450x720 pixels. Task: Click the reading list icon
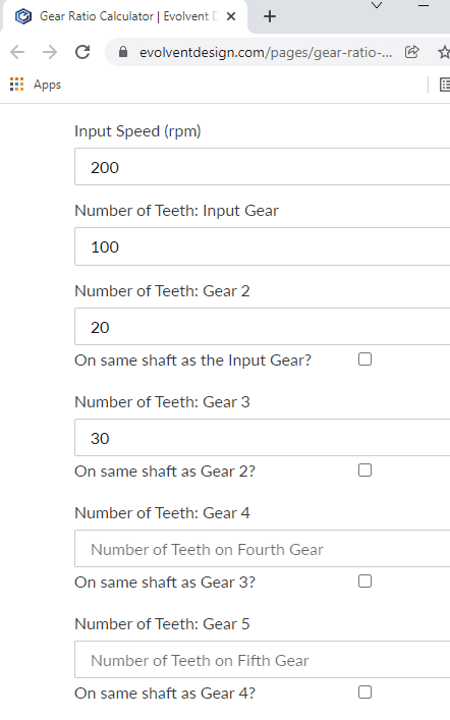coord(444,84)
